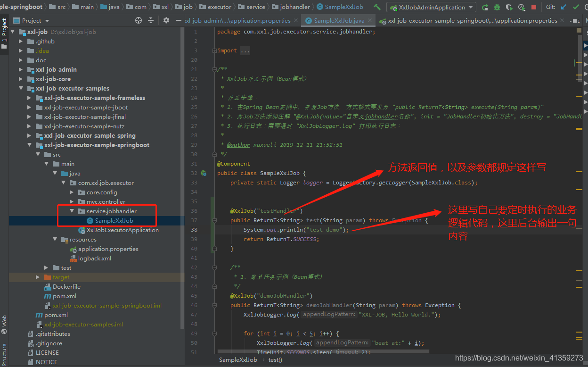Toggle the 1: Project side tab
Image resolution: width=588 pixels, height=367 pixels.
4,33
